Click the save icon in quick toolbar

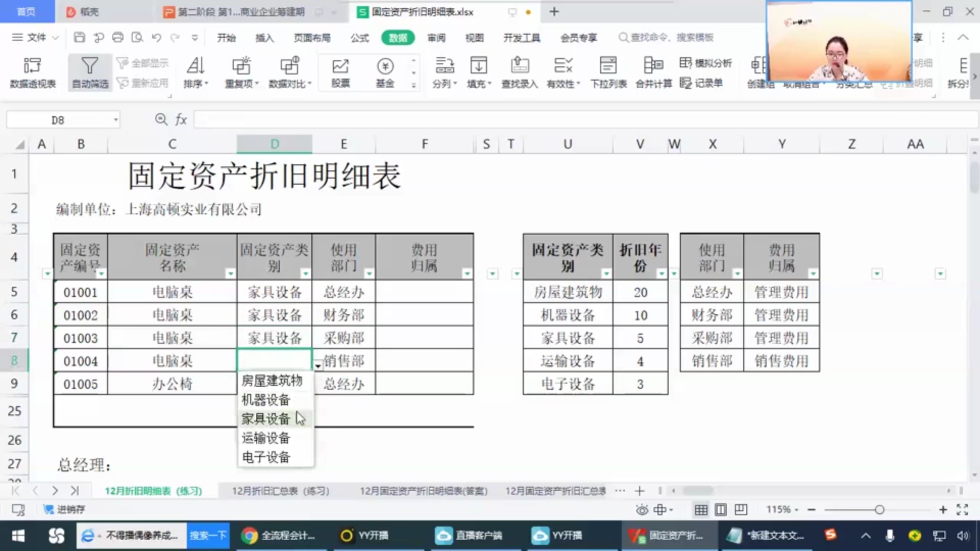click(79, 37)
